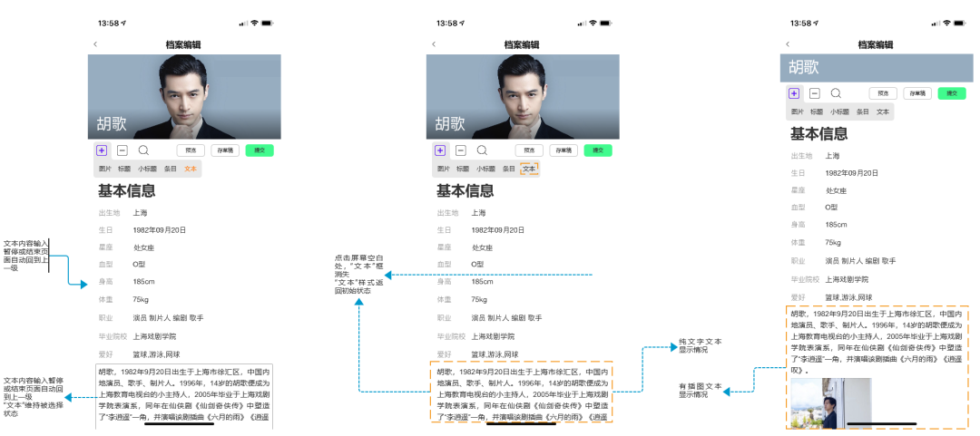The height and width of the screenshot is (436, 980).
Task: Click 185cm height value in the left mockup
Action: click(x=143, y=282)
